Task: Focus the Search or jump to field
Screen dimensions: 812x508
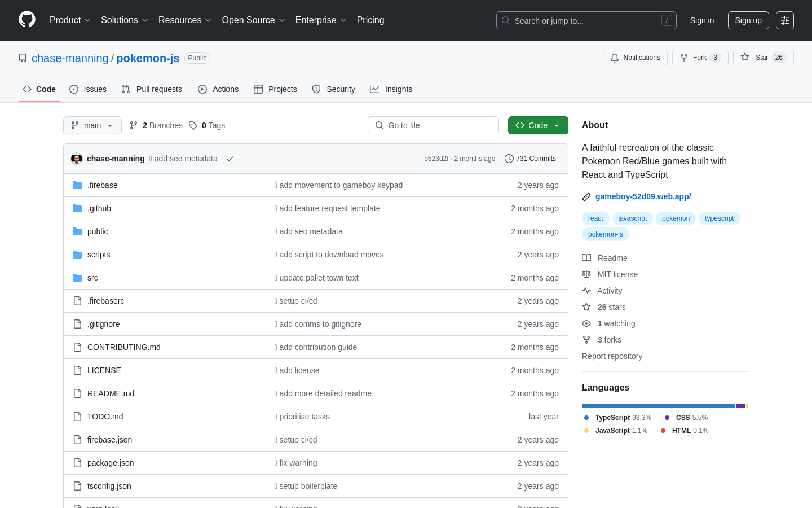Action: [586, 20]
